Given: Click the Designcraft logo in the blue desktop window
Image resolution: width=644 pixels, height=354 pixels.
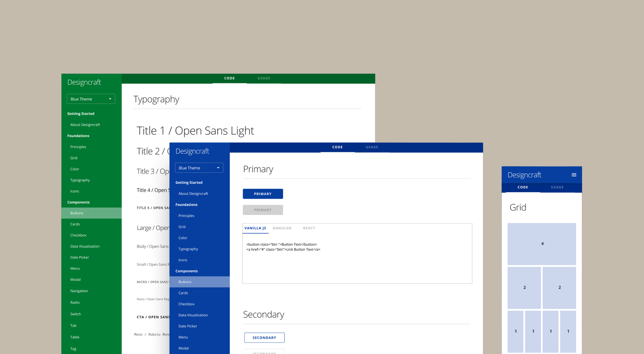Looking at the screenshot, I should coord(192,151).
